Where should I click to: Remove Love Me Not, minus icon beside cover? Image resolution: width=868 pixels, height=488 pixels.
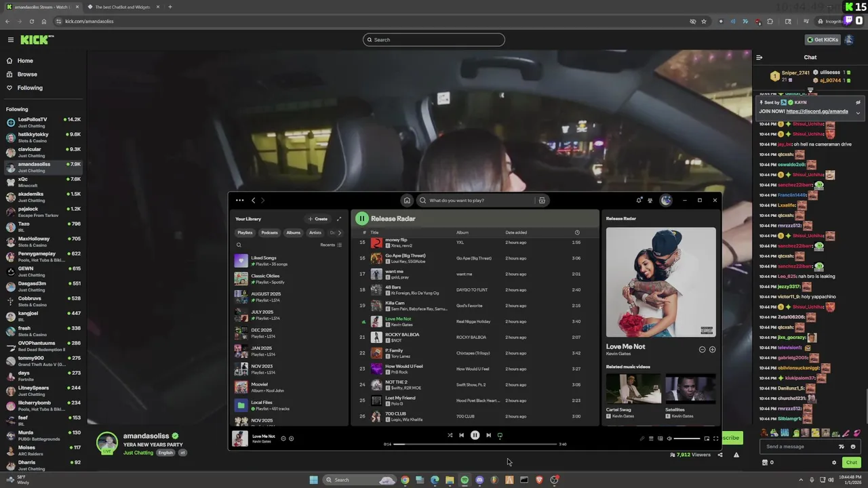[702, 349]
